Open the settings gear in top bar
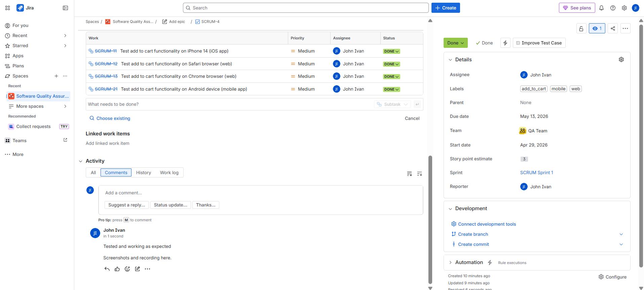This screenshot has height=290, width=644. click(x=624, y=8)
